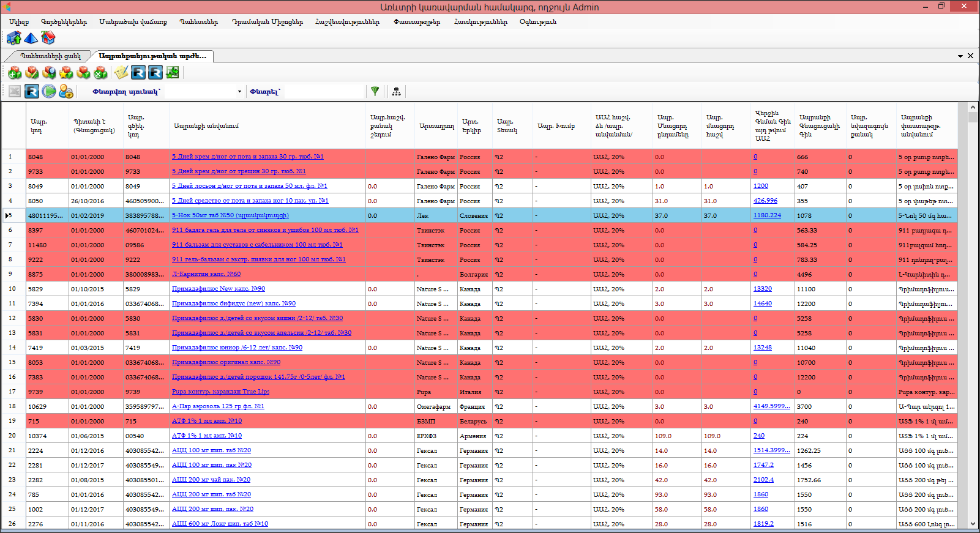The image size is (980, 533).
Task: Open the Պահեստներ menu
Action: tap(198, 22)
